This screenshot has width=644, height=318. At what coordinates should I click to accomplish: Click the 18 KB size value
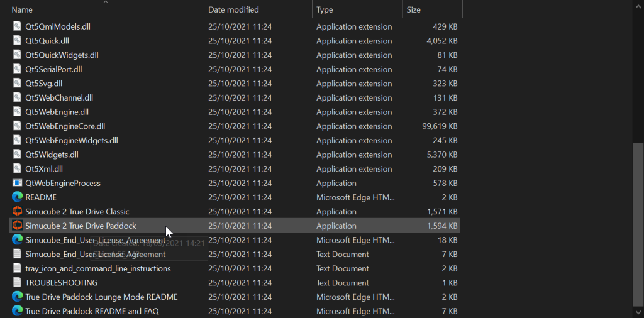pyautogui.click(x=447, y=240)
